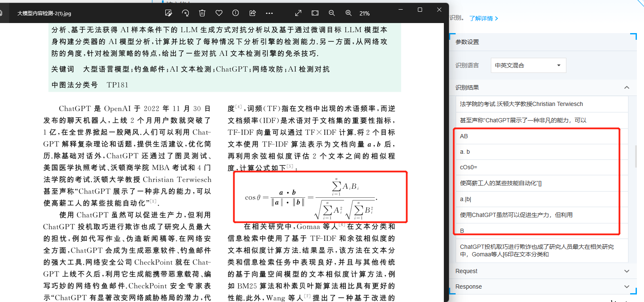This screenshot has height=302, width=644.
Task: Click the 21% zoom level indicator
Action: coord(365,13)
